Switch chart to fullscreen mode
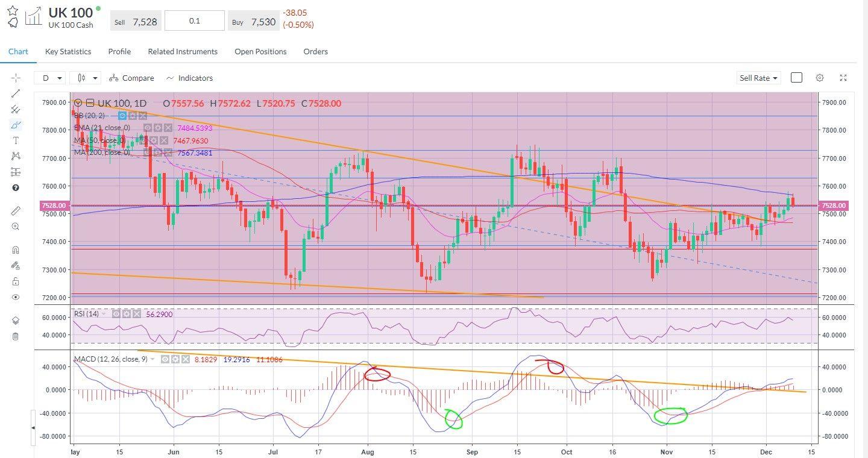This screenshot has height=458, width=868. (843, 78)
